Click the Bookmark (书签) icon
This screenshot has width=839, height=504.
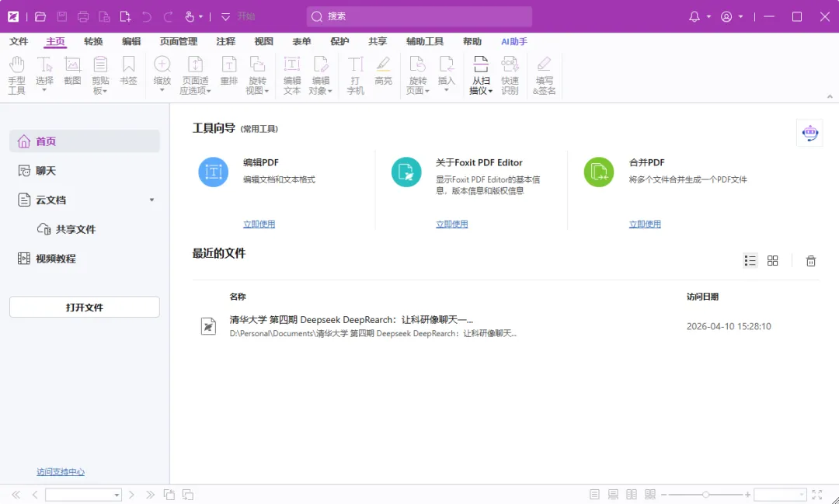128,71
